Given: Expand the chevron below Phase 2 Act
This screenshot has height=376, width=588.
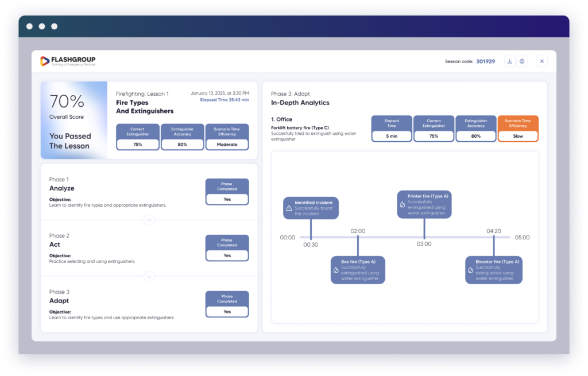Looking at the screenshot, I should 149,277.
